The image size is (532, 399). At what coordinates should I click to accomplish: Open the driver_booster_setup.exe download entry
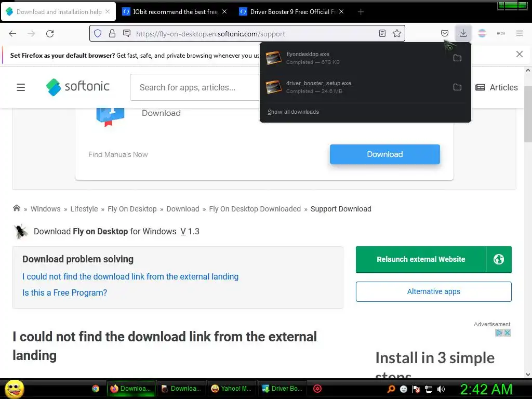pos(355,87)
